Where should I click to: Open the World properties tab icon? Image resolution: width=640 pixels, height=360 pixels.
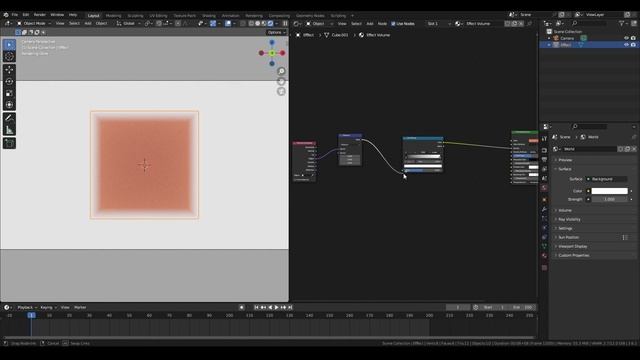(x=544, y=187)
